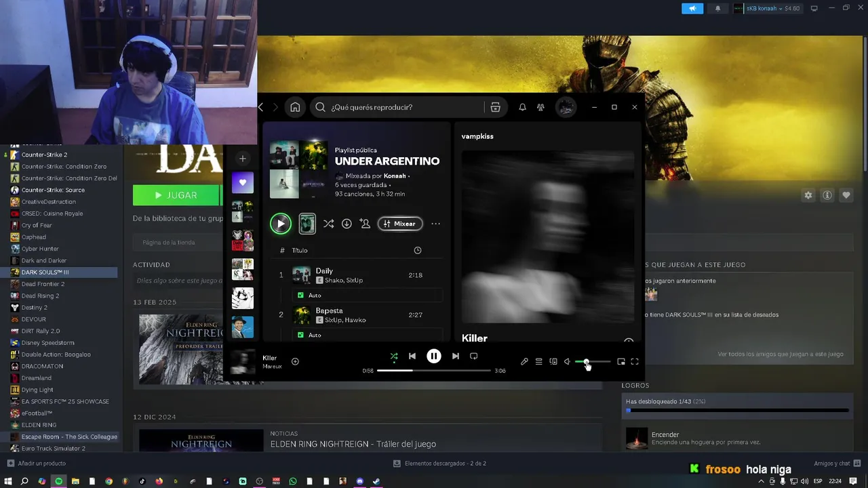Viewport: 868px width, 488px height.
Task: Open Amigos y chat in Steam
Action: point(837,464)
